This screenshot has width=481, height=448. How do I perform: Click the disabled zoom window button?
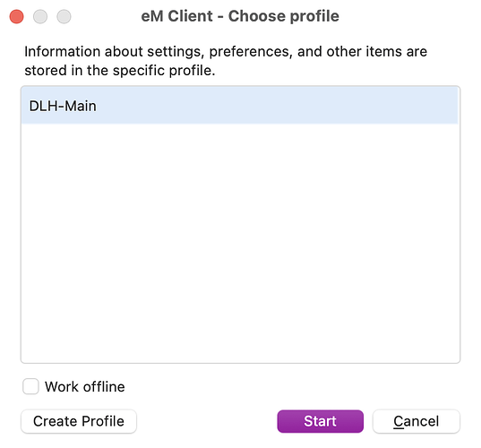[x=64, y=16]
